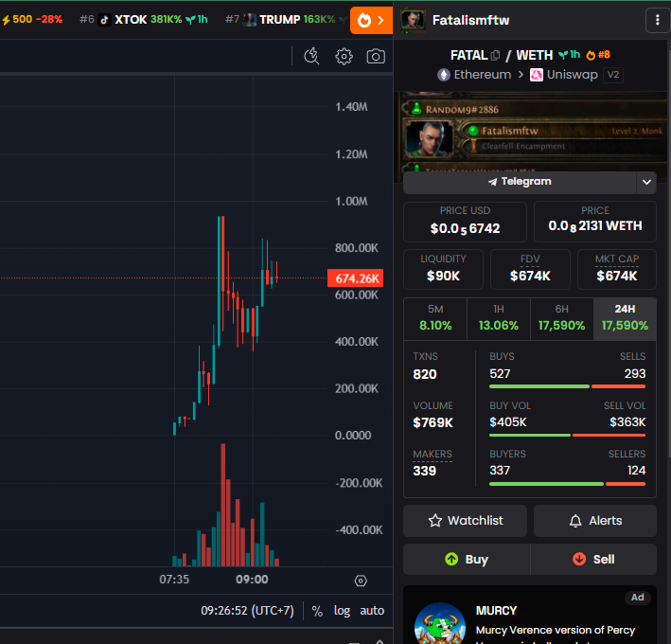Click the 07:35 time axis label
Image resolution: width=671 pixels, height=644 pixels.
[x=174, y=580]
